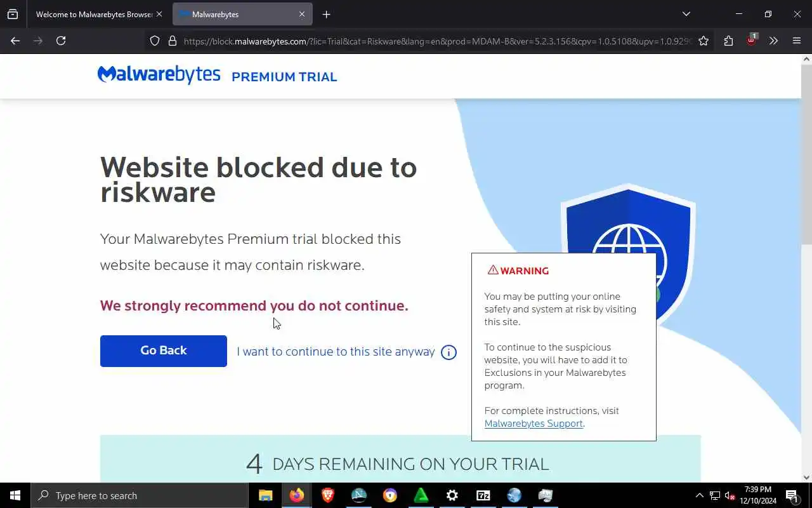Click the taskbar search box
The image size is (812, 508).
139,495
